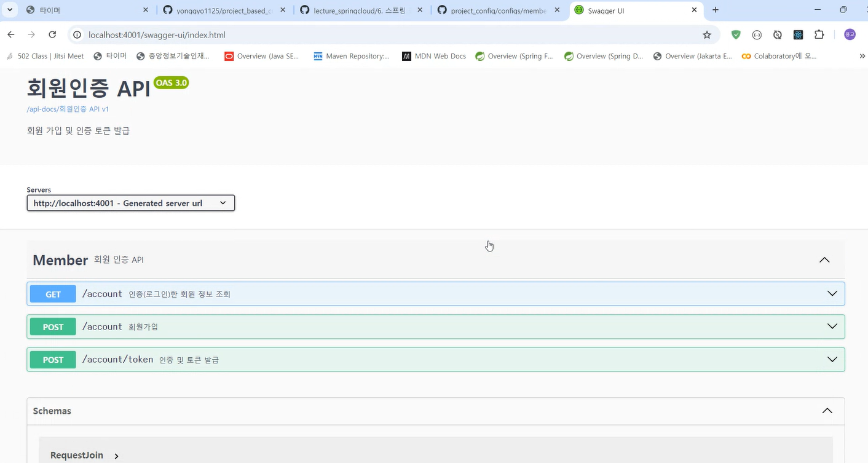Collapse the Schemas section
868x463 pixels.
tap(827, 411)
